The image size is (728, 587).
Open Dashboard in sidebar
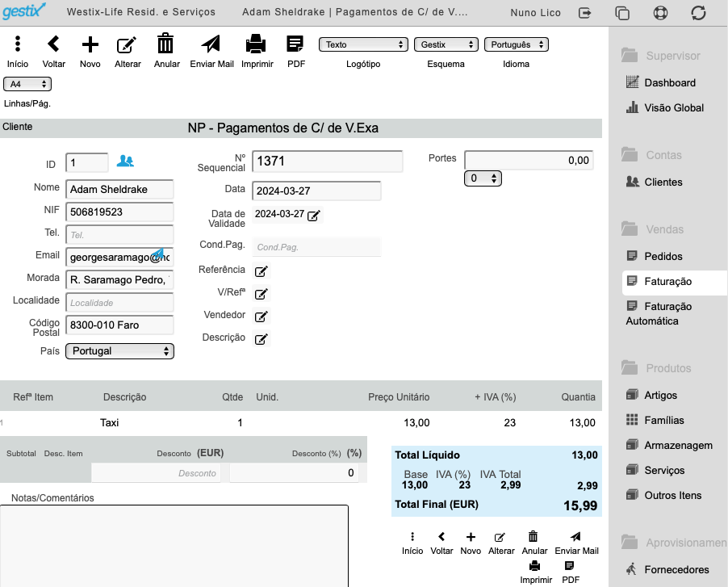coord(670,82)
